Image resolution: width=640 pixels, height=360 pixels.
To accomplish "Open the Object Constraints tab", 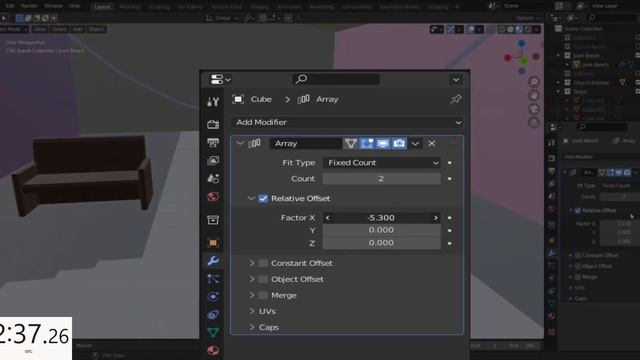I will click(x=213, y=315).
